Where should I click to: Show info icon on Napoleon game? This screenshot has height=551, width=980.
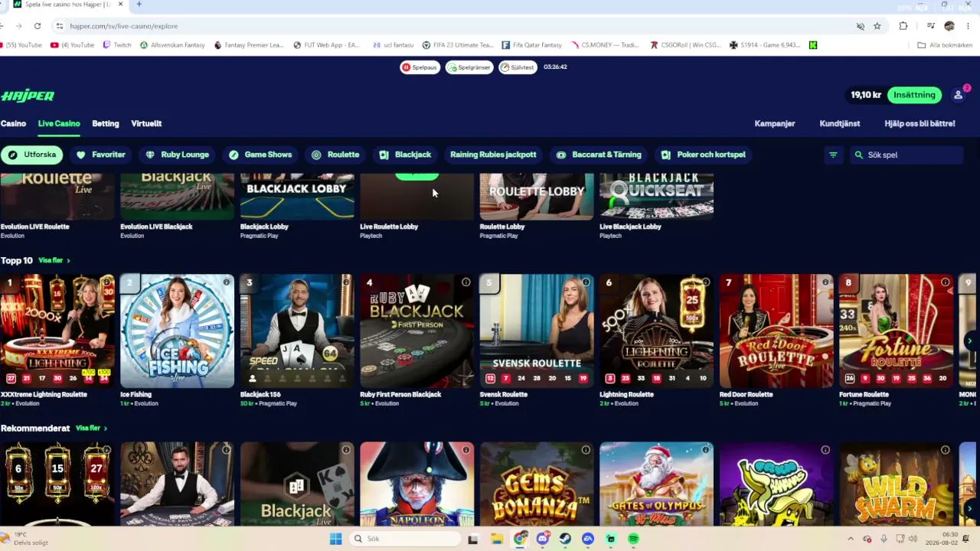[465, 450]
